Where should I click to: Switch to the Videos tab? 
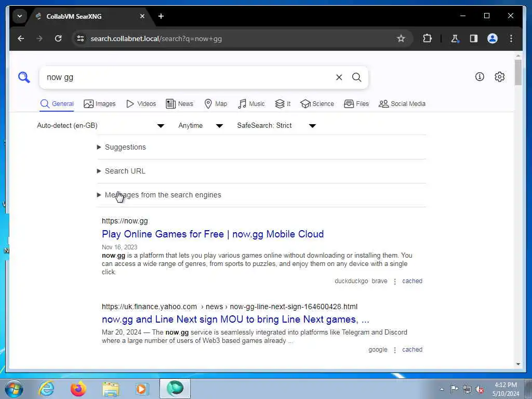(x=141, y=104)
